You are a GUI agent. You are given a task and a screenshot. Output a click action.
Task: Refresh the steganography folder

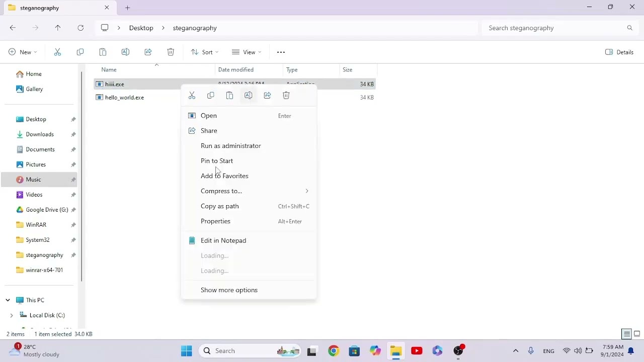click(80, 28)
